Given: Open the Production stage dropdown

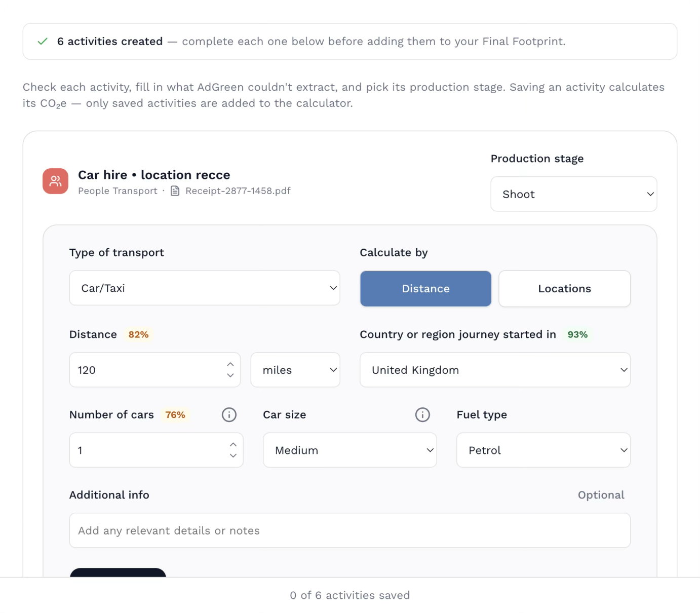Looking at the screenshot, I should coord(573,194).
